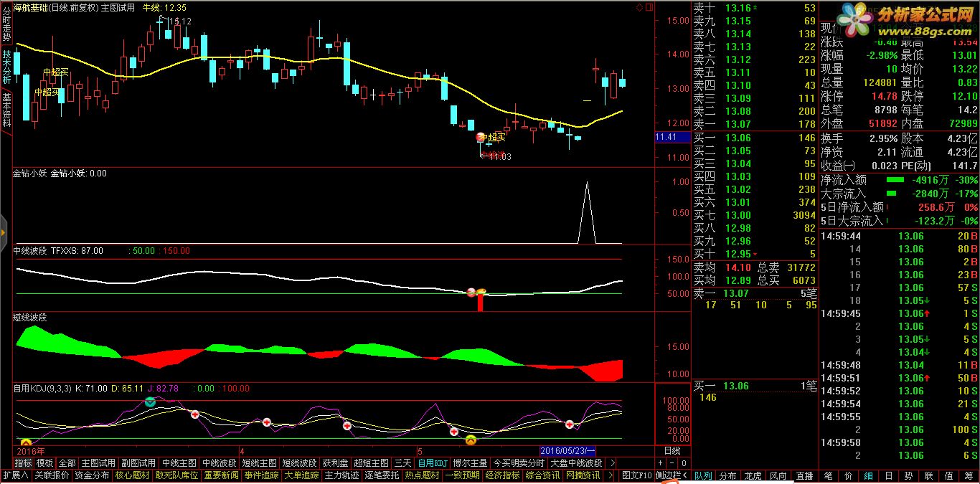
Task: Select the 大盘中线波段 indicator tab
Action: (x=576, y=463)
